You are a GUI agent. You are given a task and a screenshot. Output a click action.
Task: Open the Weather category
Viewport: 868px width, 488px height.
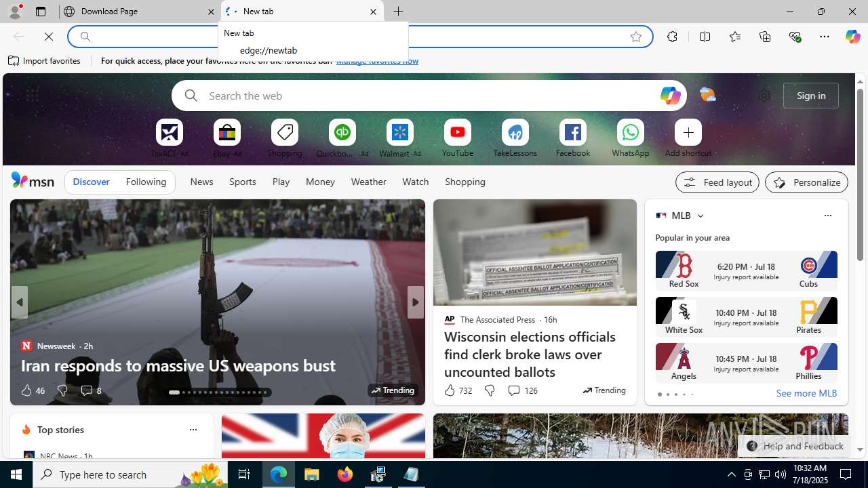368,182
